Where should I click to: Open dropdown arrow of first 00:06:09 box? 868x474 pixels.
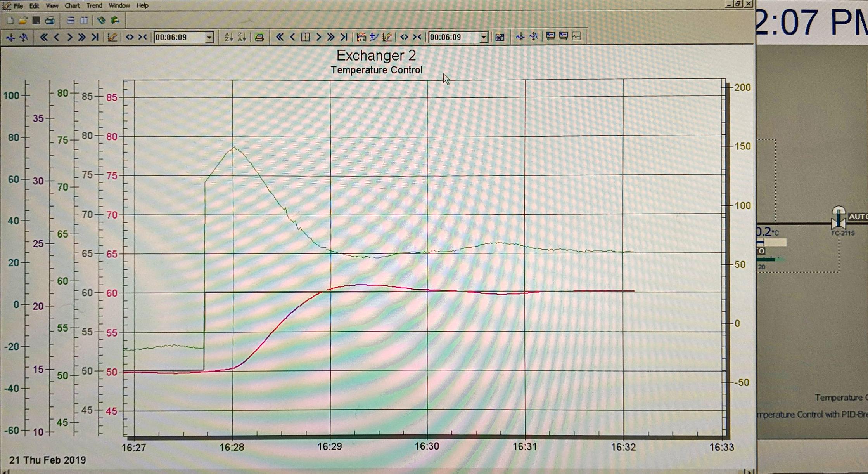[209, 37]
